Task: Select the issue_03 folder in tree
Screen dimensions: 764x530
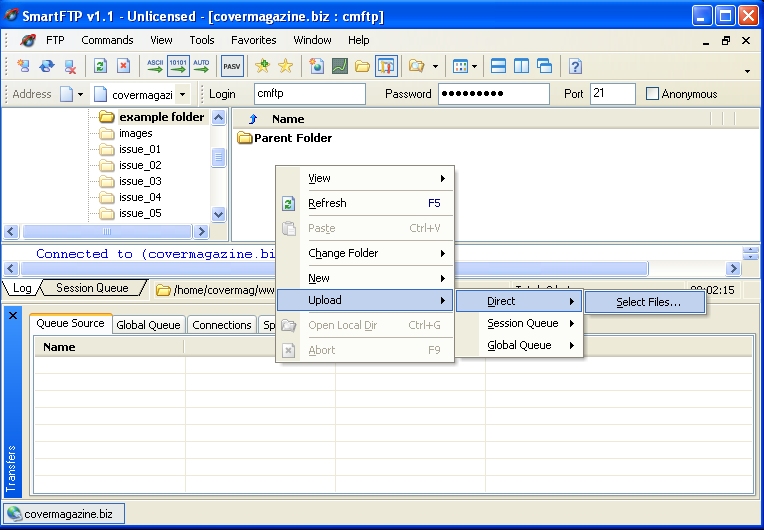Action: [x=140, y=181]
